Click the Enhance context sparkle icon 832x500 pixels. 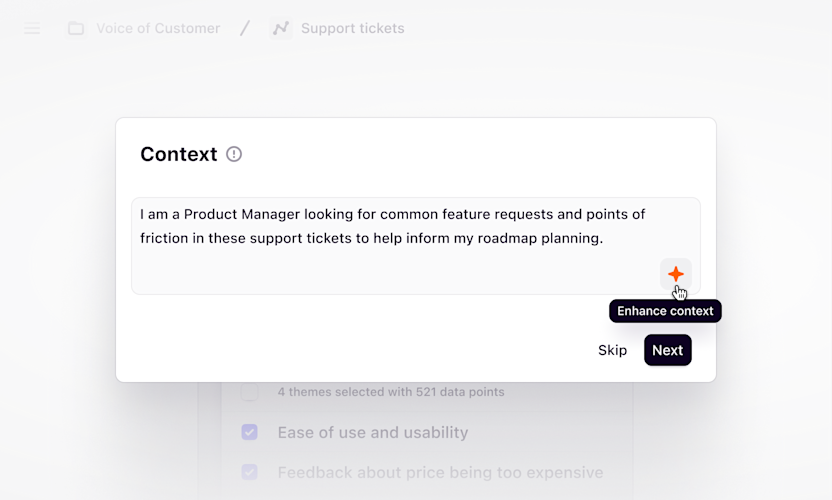676,274
